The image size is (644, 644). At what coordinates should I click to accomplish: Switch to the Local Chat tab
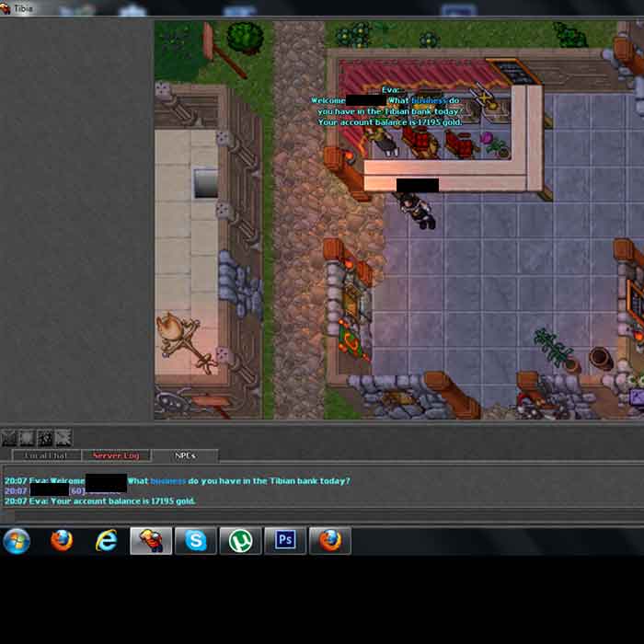coord(46,455)
